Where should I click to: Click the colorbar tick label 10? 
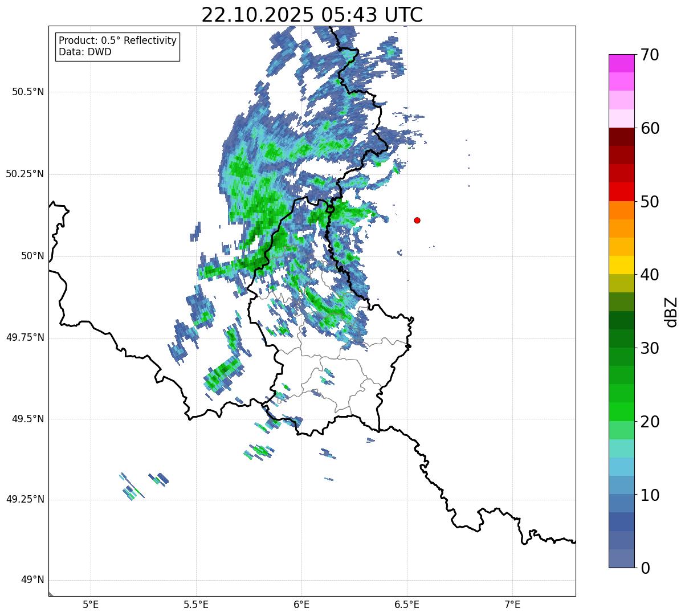[x=650, y=495]
